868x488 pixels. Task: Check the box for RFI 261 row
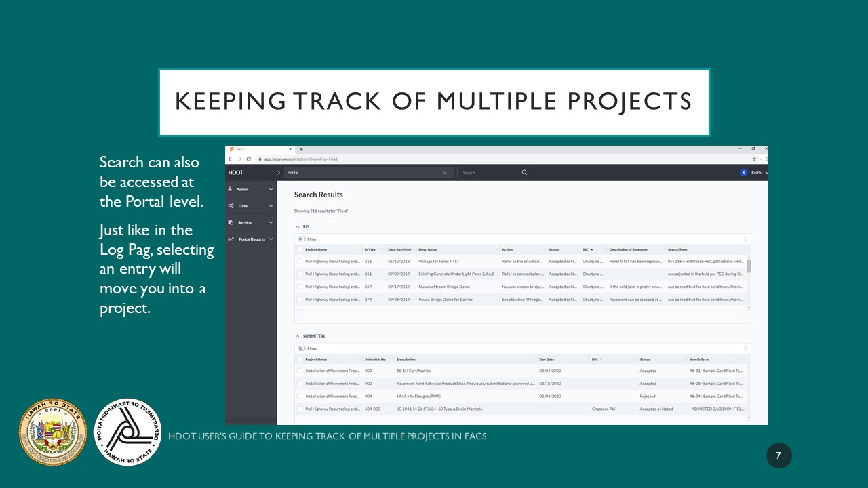point(300,274)
